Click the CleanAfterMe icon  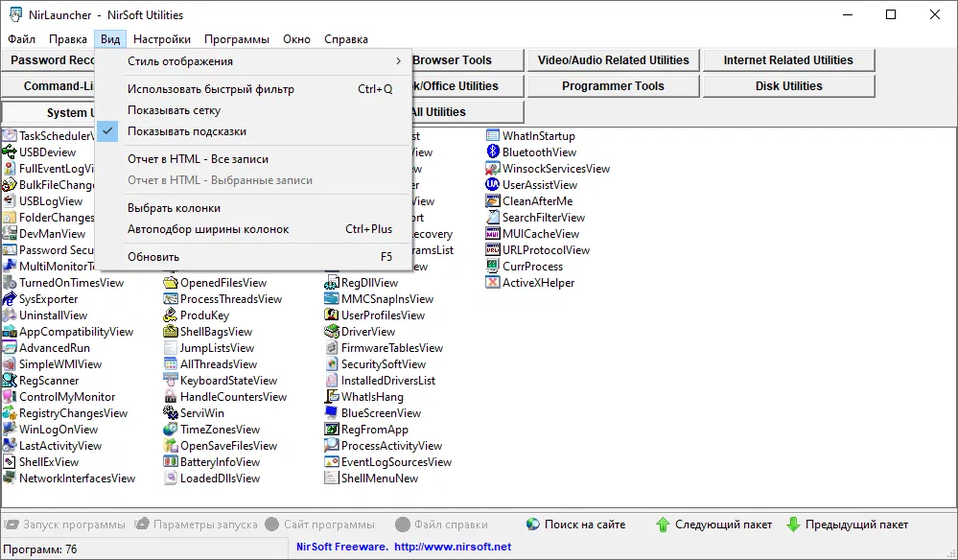493,201
